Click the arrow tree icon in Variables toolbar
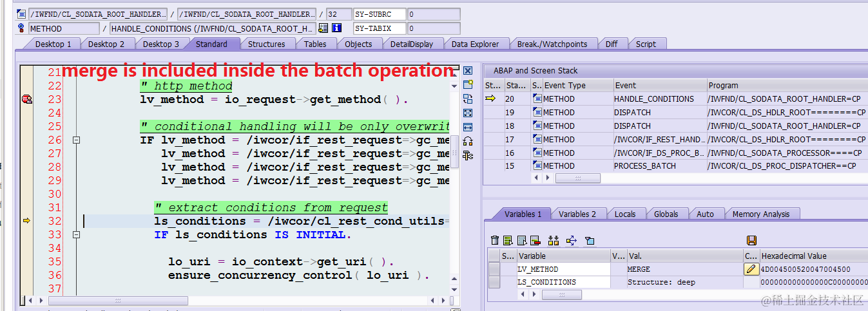868x311 pixels. click(571, 240)
